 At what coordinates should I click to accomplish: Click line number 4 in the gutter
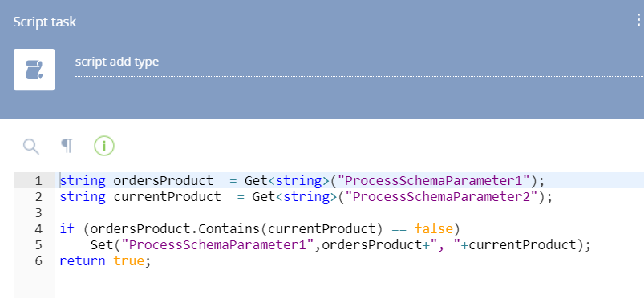(x=38, y=228)
